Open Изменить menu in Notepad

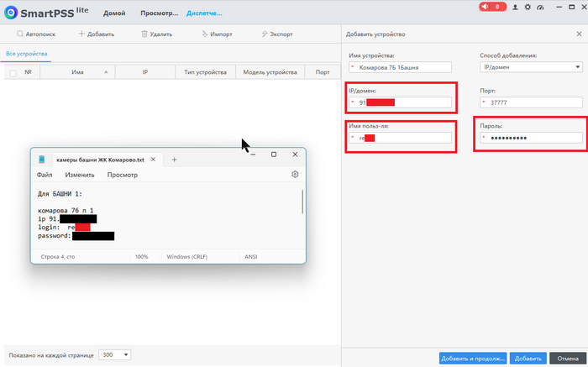(80, 175)
